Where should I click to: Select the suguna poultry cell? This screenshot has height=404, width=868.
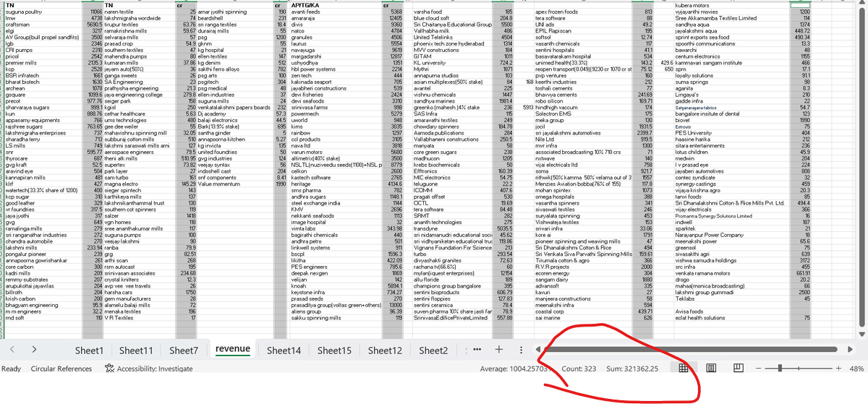[x=43, y=12]
